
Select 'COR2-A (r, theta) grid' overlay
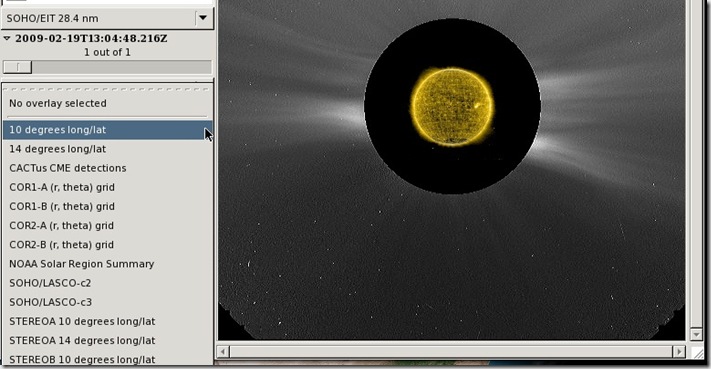(107, 225)
